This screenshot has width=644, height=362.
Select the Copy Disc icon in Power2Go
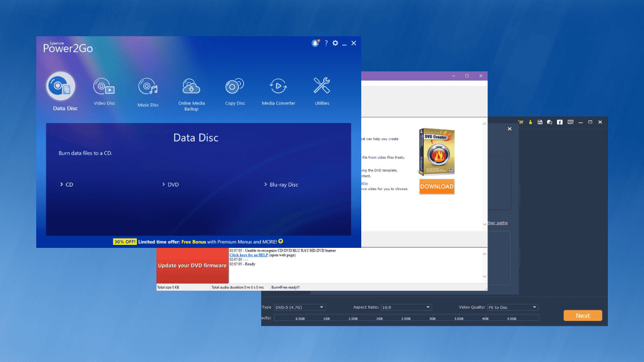[235, 86]
